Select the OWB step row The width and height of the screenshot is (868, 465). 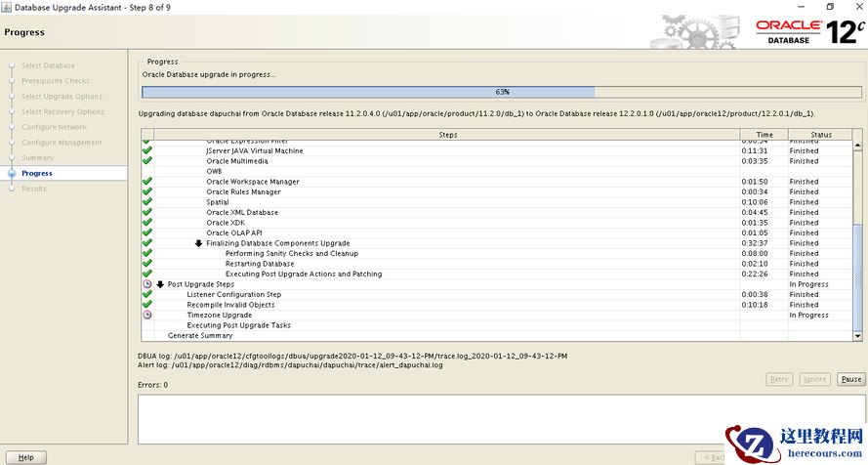pyautogui.click(x=497, y=171)
